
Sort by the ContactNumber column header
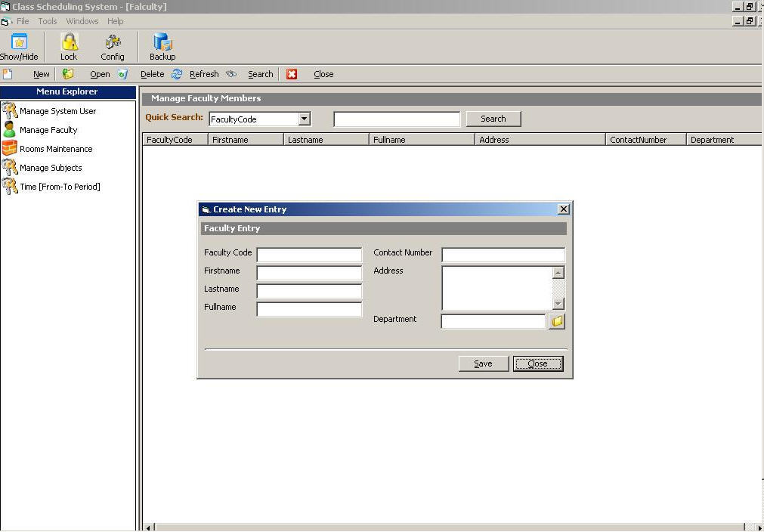pos(646,139)
